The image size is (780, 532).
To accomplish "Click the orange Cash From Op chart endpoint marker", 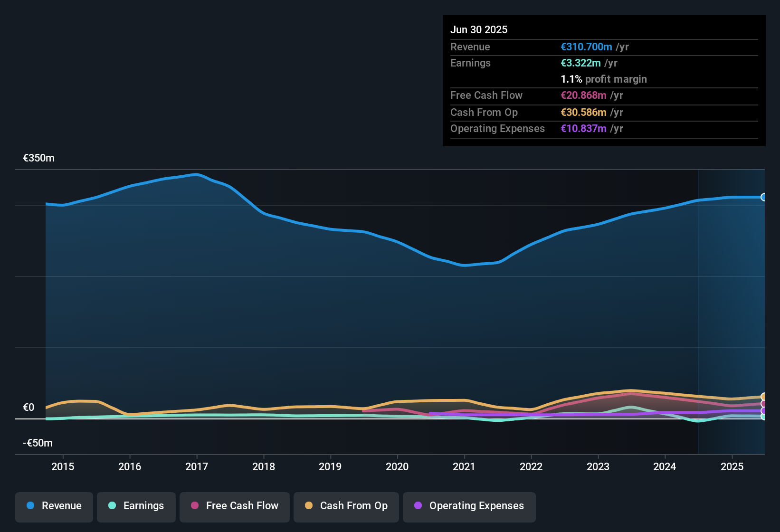I will click(x=763, y=396).
